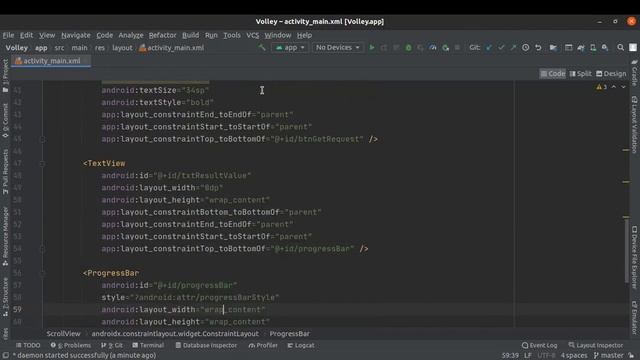Go to previous highlighted error arrow
This screenshot has height=360, width=640.
pyautogui.click(x=613, y=87)
